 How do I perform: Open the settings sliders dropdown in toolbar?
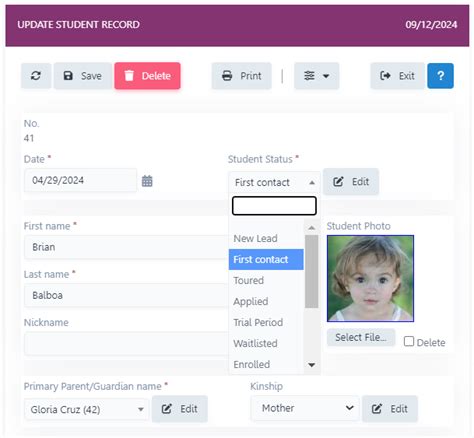316,76
